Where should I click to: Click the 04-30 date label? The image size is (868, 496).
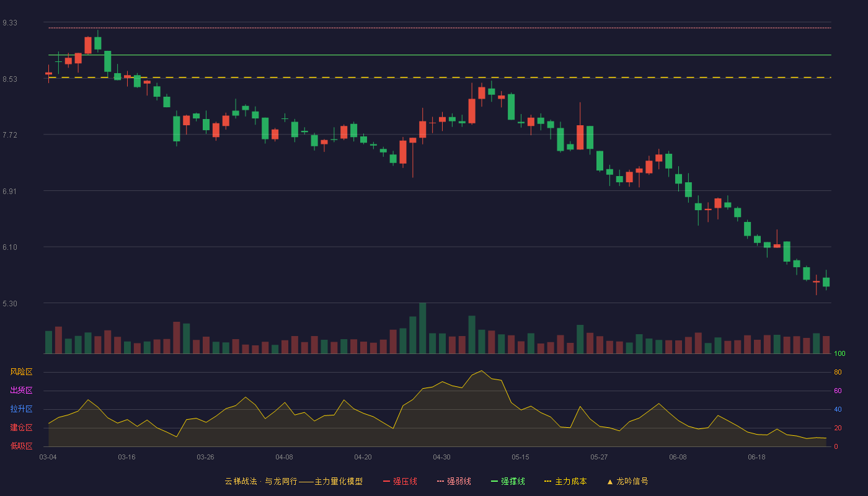[441, 457]
